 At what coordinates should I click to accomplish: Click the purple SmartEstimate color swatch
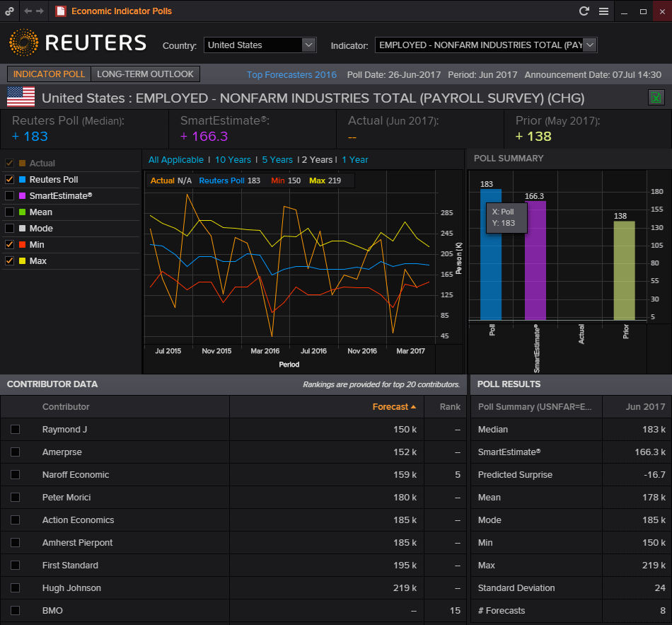tap(23, 195)
